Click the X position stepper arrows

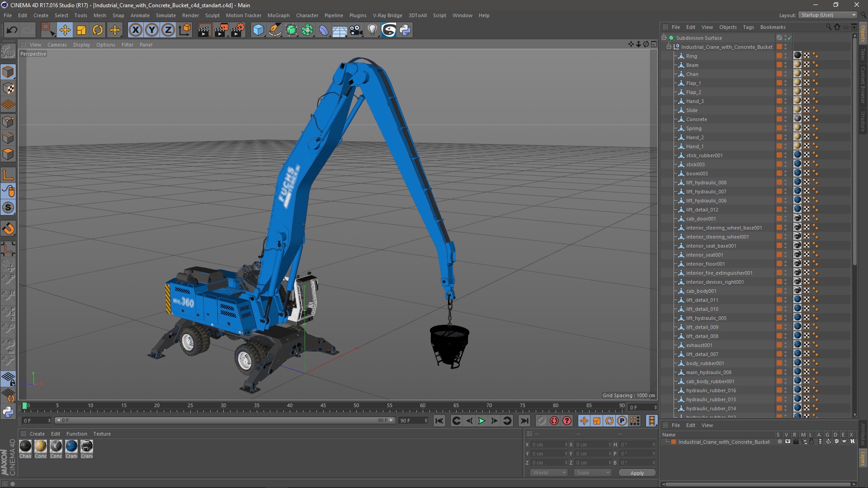(x=566, y=445)
